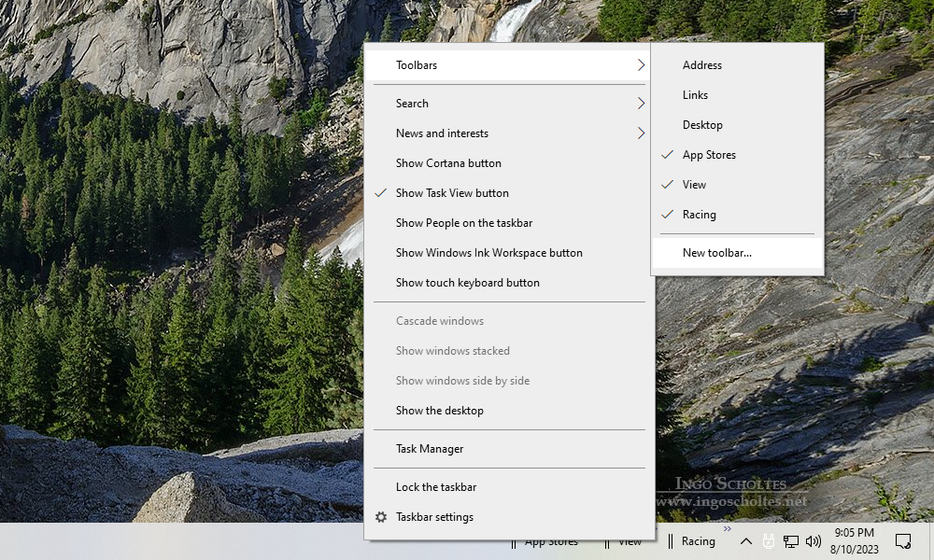Enable Show People on the taskbar
The image size is (934, 560).
(x=509, y=222)
